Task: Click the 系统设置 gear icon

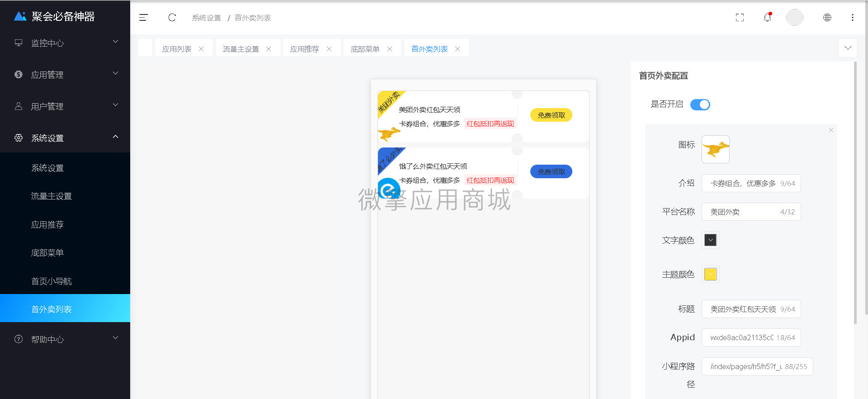Action: tap(19, 138)
